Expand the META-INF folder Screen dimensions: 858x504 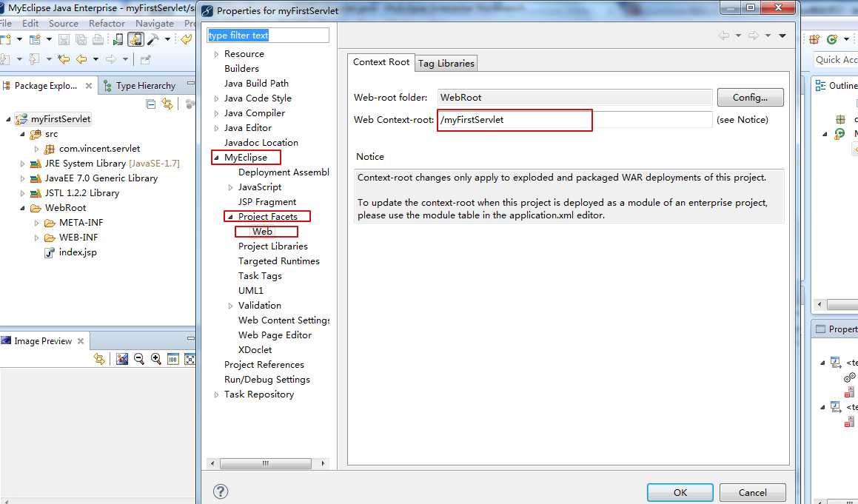point(36,223)
